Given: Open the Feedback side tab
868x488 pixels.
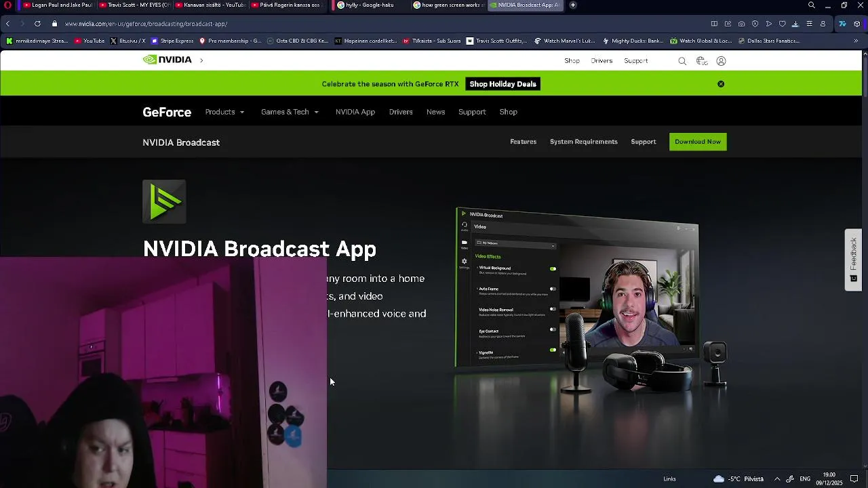Looking at the screenshot, I should click(x=853, y=260).
